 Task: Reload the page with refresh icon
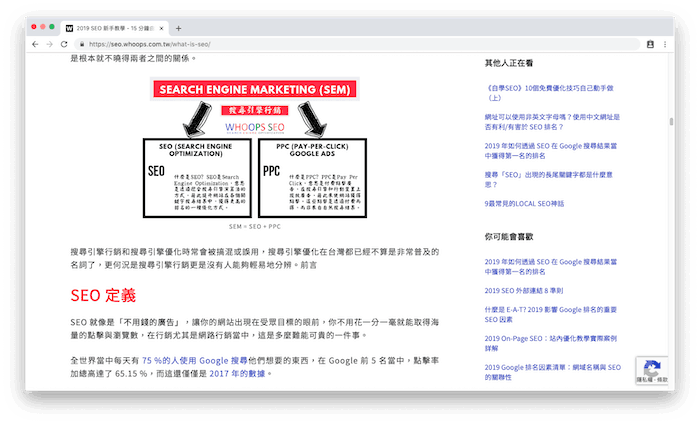(64, 44)
